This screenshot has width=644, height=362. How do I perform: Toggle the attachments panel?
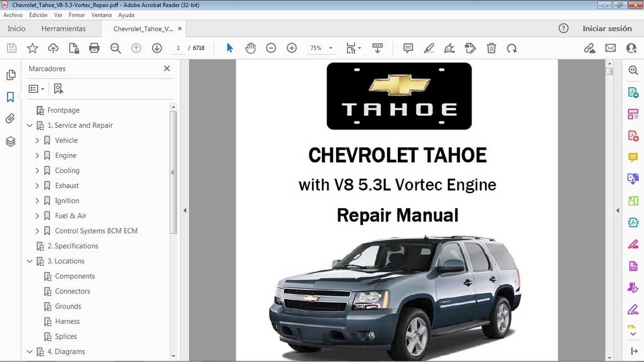coord(10,118)
